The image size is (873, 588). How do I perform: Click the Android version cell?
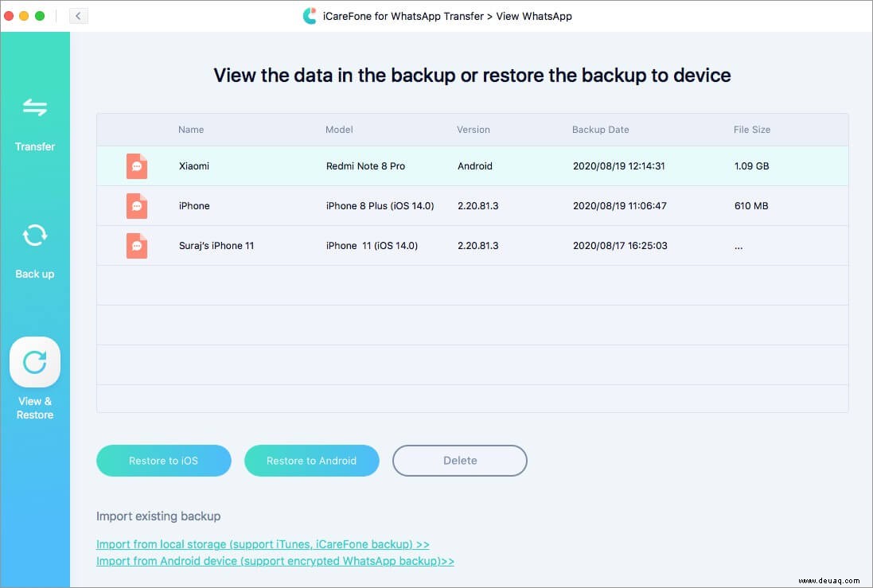point(475,166)
